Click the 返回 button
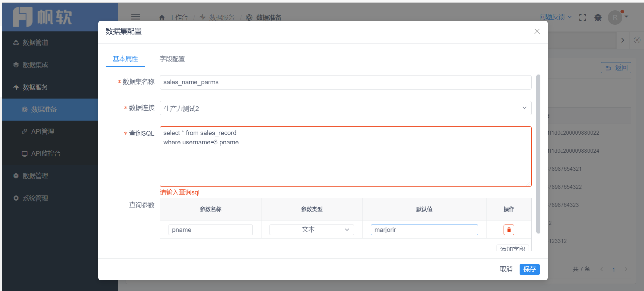The height and width of the screenshot is (291, 644). pyautogui.click(x=616, y=68)
